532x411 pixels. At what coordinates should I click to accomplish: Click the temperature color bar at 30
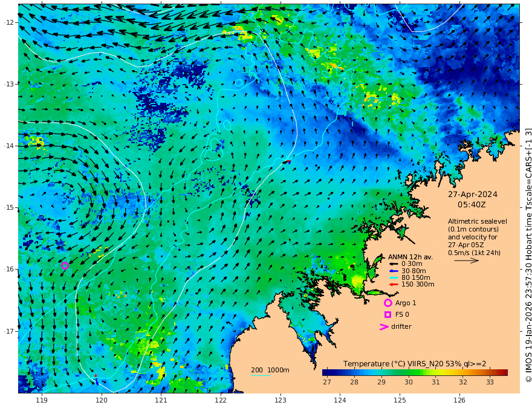pos(409,373)
